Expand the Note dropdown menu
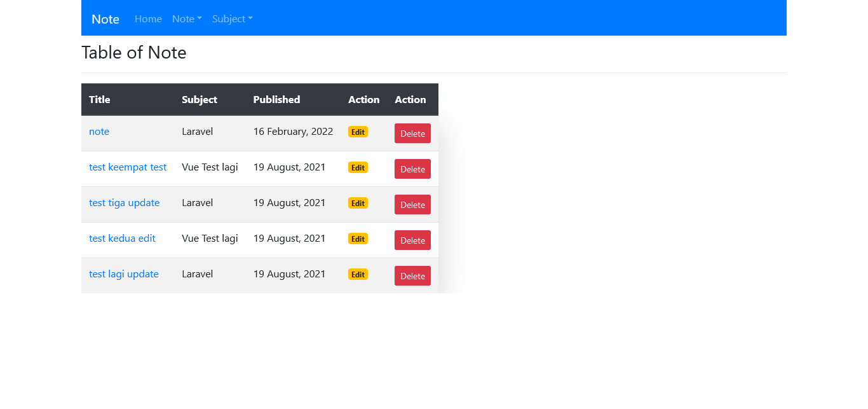Screen dimensions: 868x409 point(187,19)
